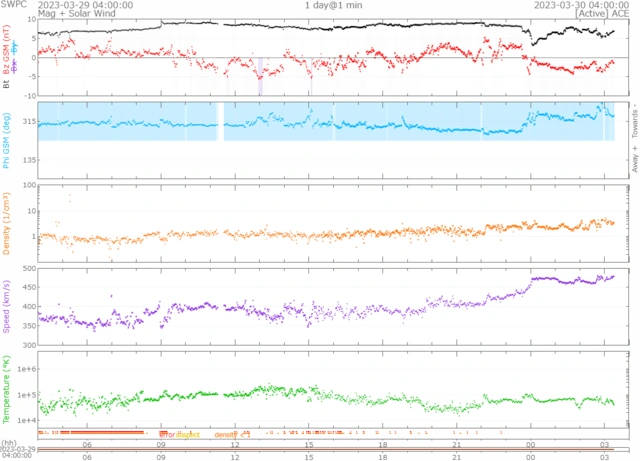Toggle the Bz GSM (nT) series label
This screenshot has width=640, height=461.
[x=6, y=50]
